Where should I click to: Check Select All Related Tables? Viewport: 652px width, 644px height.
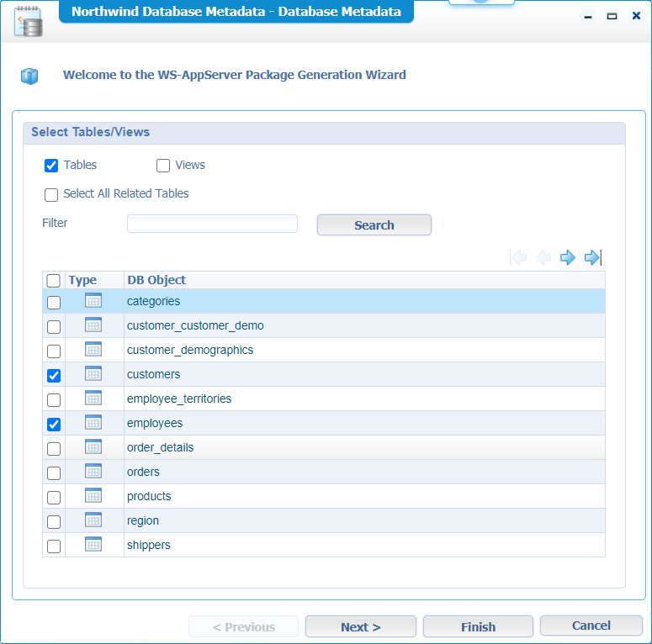(51, 194)
